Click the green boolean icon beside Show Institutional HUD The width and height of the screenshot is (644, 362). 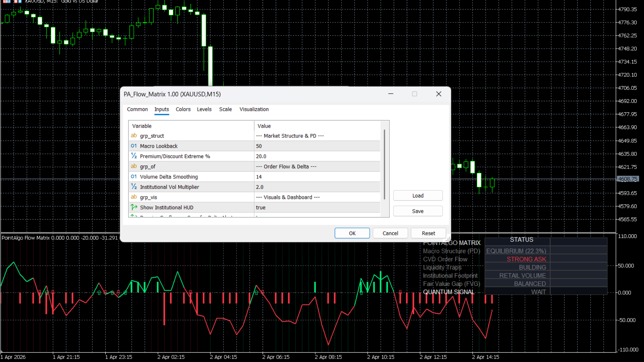click(133, 207)
